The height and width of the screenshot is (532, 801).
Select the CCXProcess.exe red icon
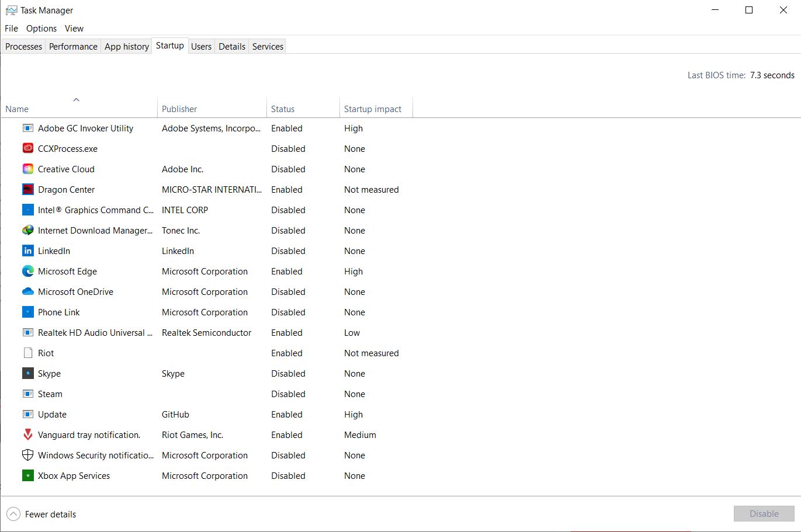tap(27, 148)
